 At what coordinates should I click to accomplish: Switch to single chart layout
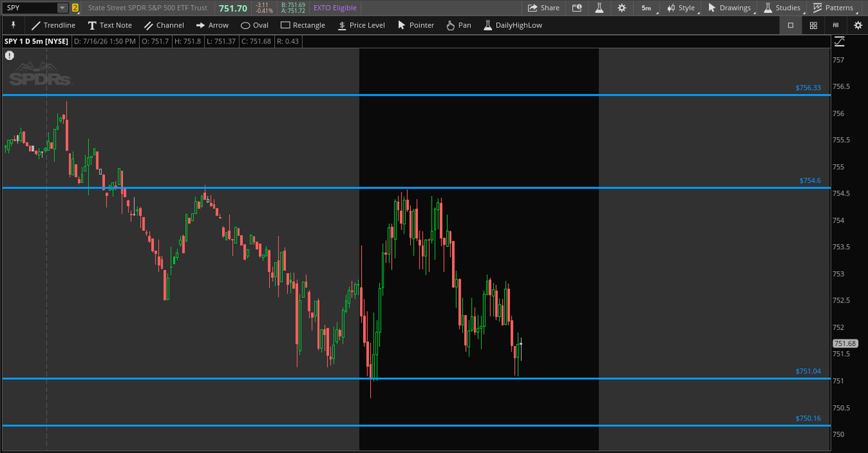coord(791,25)
